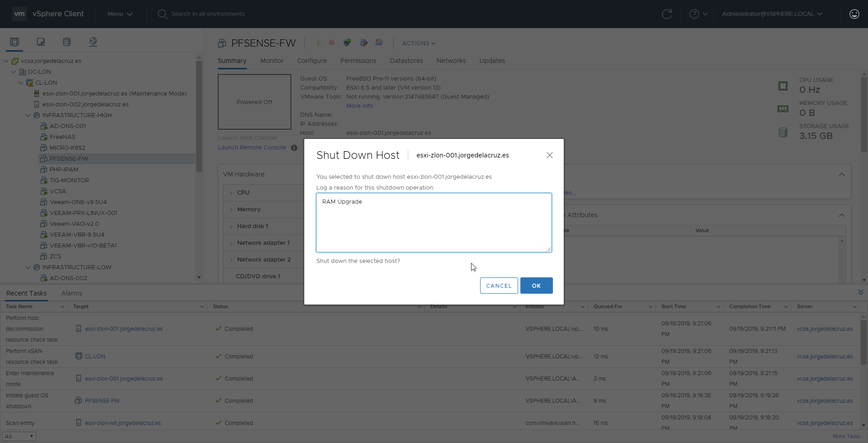The height and width of the screenshot is (443, 868).
Task: Expand the Hard disk 1 row
Action: point(231,226)
